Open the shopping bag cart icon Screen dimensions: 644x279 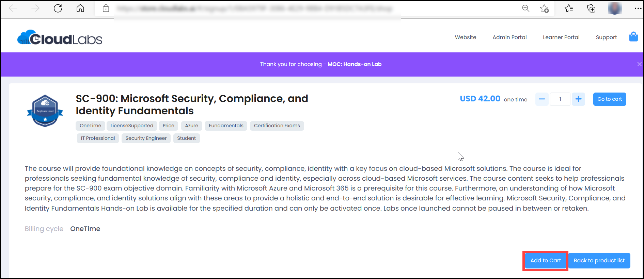[x=633, y=37]
